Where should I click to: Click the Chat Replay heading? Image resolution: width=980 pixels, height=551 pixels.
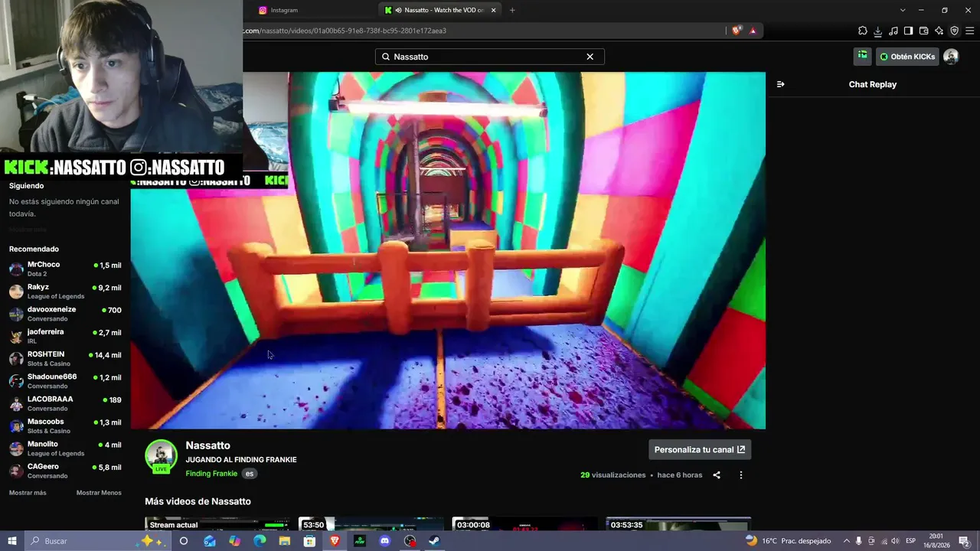(x=873, y=84)
